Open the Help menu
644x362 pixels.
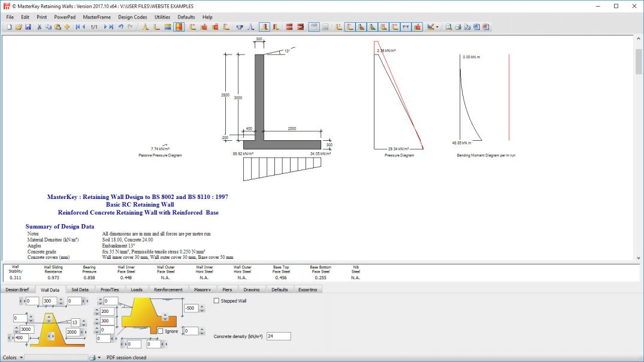click(x=207, y=17)
